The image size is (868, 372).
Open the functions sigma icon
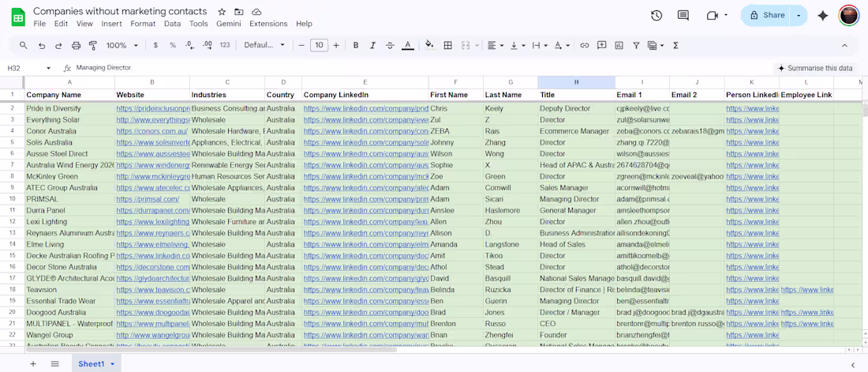[676, 46]
